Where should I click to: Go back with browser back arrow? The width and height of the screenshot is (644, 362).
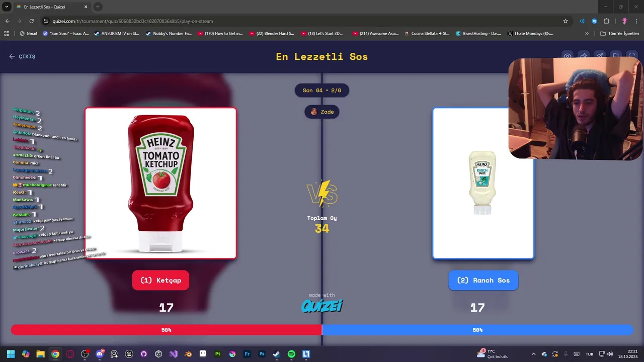click(x=7, y=21)
